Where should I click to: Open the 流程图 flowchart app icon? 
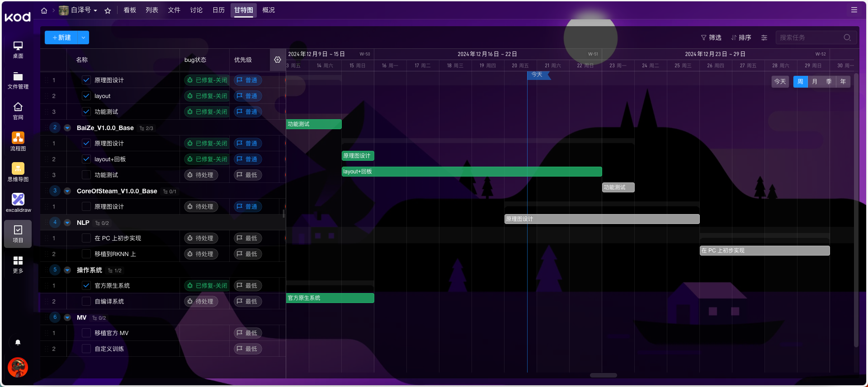[18, 141]
